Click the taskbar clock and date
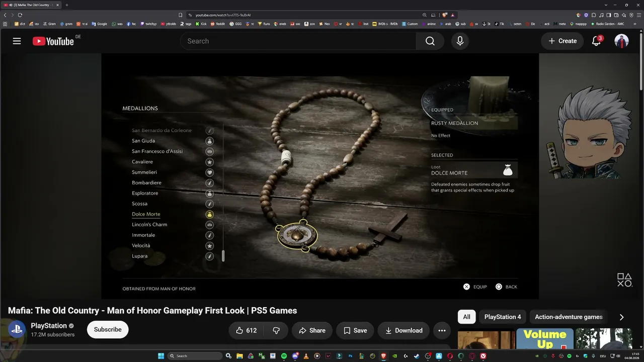The width and height of the screenshot is (644, 362). [632, 356]
